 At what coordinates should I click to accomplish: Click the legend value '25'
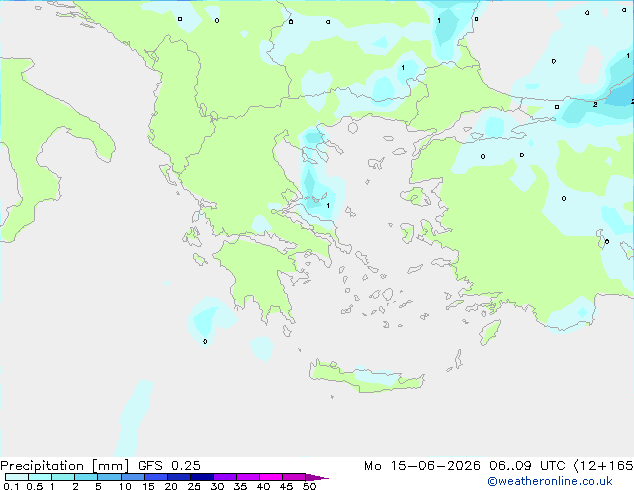[x=194, y=486]
